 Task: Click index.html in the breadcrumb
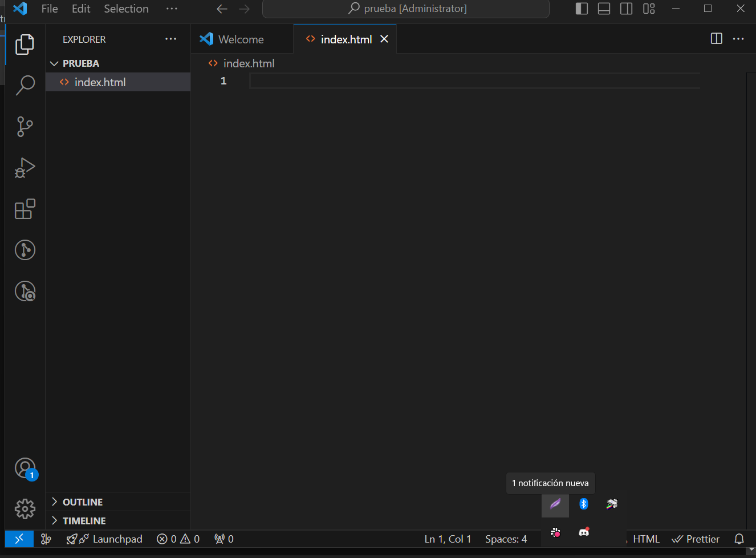pyautogui.click(x=249, y=63)
